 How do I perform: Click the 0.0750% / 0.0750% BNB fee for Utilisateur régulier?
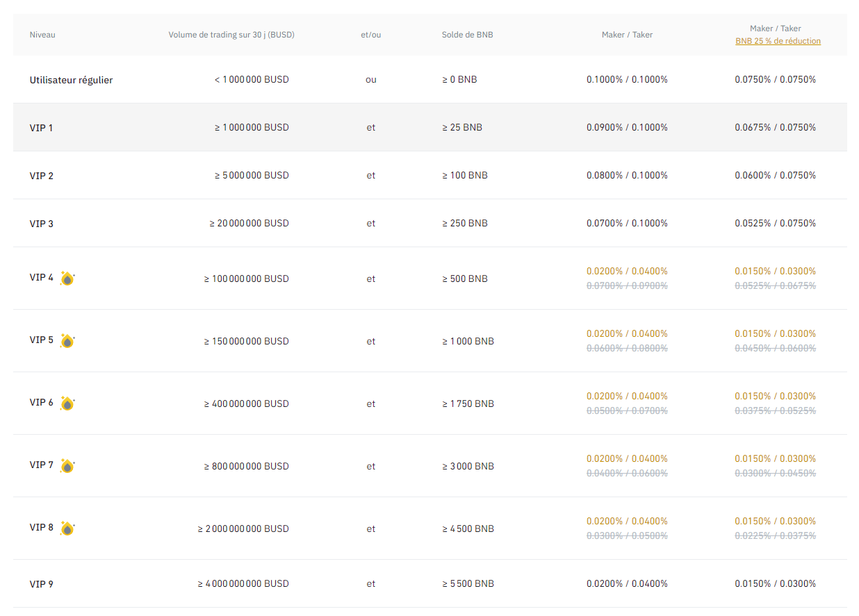(x=775, y=79)
